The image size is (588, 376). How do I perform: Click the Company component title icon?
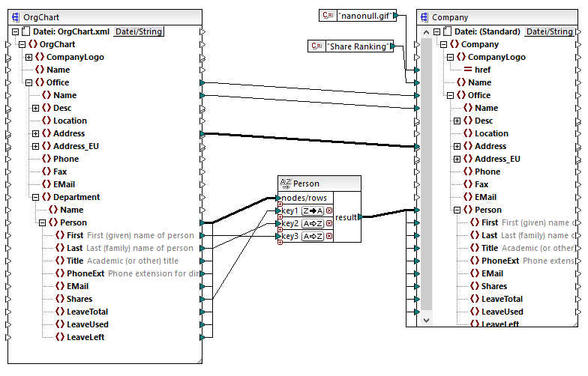point(424,17)
